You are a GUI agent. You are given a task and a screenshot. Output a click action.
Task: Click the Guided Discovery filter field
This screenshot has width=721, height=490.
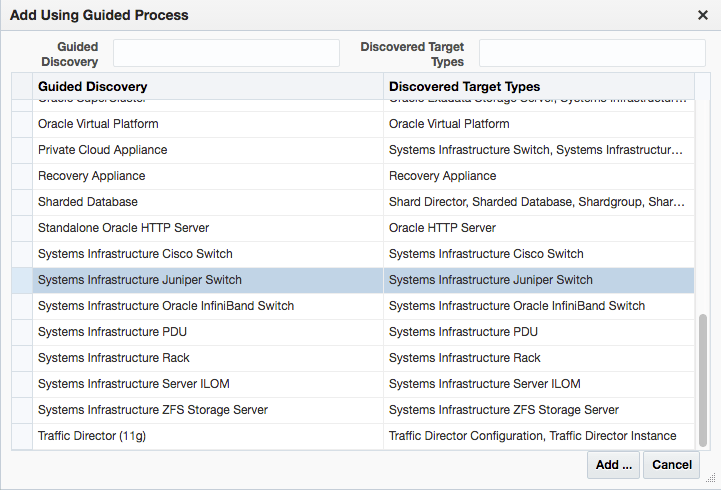[226, 53]
